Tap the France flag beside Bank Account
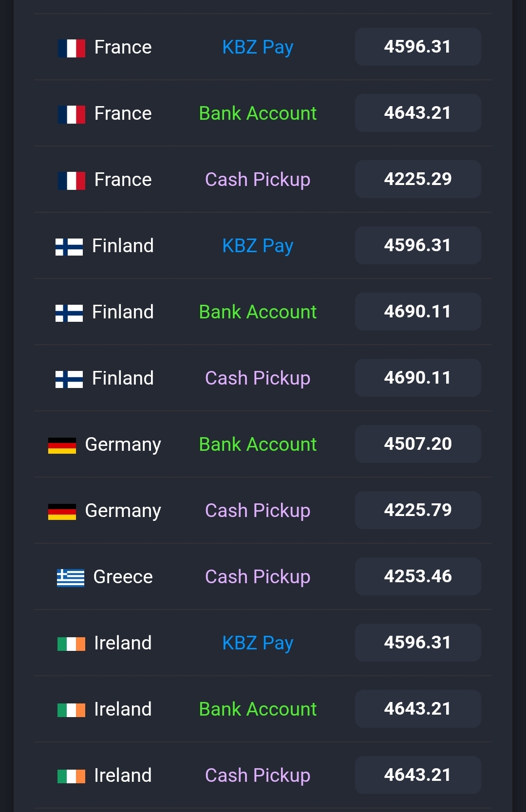Image resolution: width=526 pixels, height=812 pixels. pos(71,114)
